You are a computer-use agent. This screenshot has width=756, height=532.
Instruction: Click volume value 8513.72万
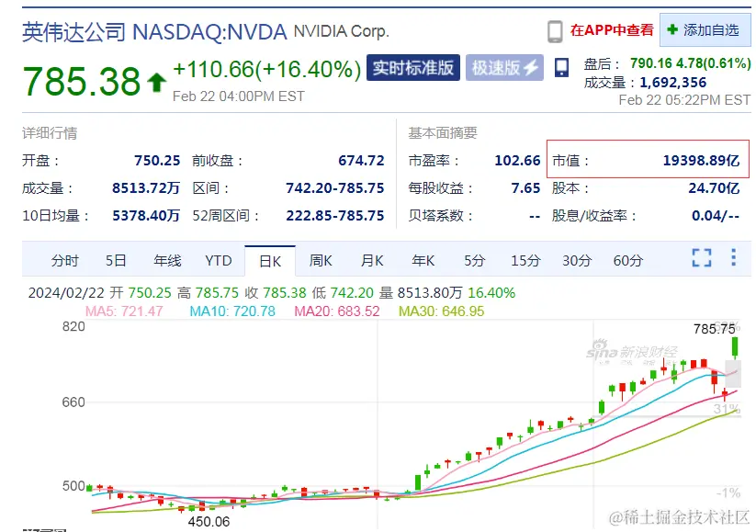(146, 187)
